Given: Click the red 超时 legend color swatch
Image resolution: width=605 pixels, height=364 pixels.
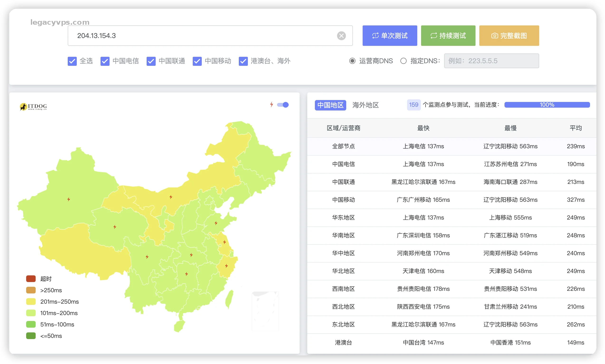Looking at the screenshot, I should point(31,278).
